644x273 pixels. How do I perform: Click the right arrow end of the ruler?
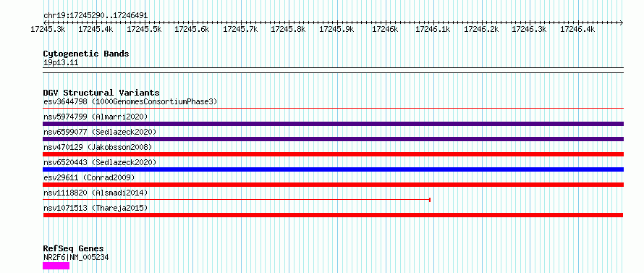(x=622, y=22)
